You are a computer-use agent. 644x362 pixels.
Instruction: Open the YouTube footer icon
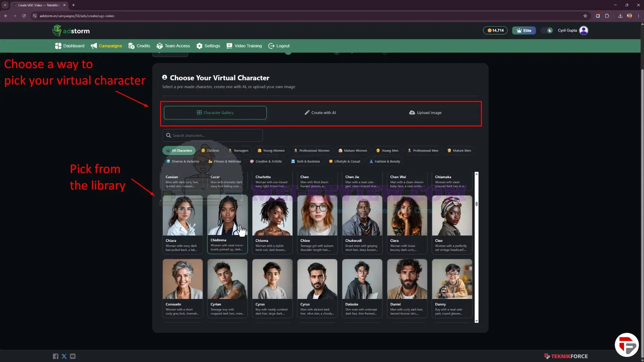pyautogui.click(x=73, y=356)
